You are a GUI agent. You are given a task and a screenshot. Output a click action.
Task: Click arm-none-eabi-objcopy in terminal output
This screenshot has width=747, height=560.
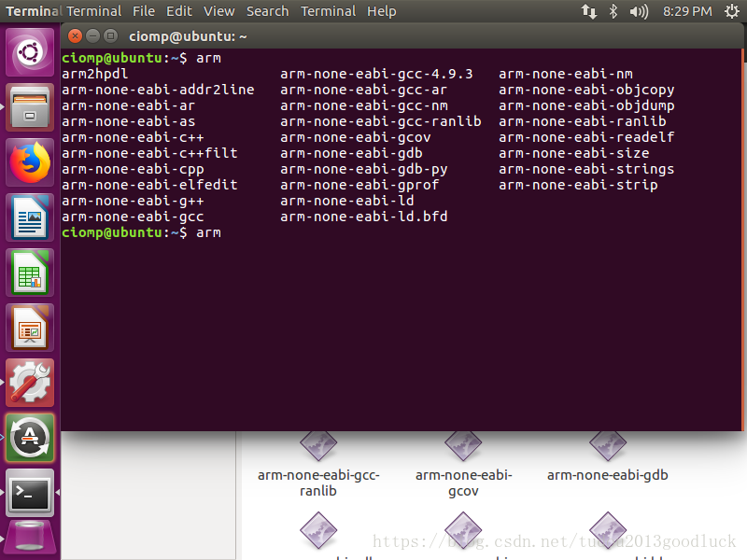[x=586, y=90]
